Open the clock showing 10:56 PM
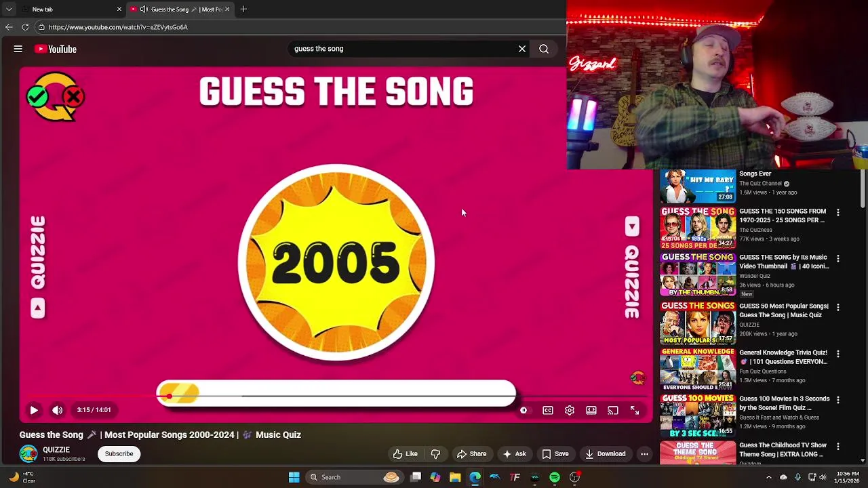The height and width of the screenshot is (488, 868). point(848,477)
